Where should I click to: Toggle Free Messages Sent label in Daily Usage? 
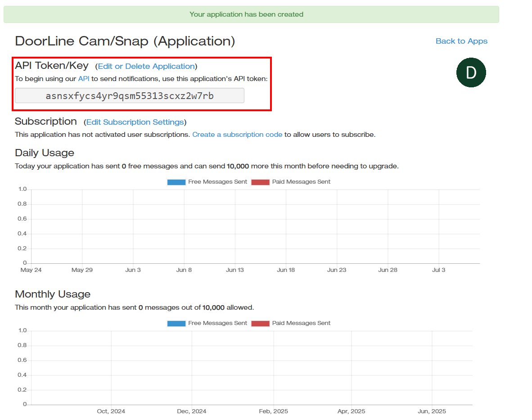(217, 182)
